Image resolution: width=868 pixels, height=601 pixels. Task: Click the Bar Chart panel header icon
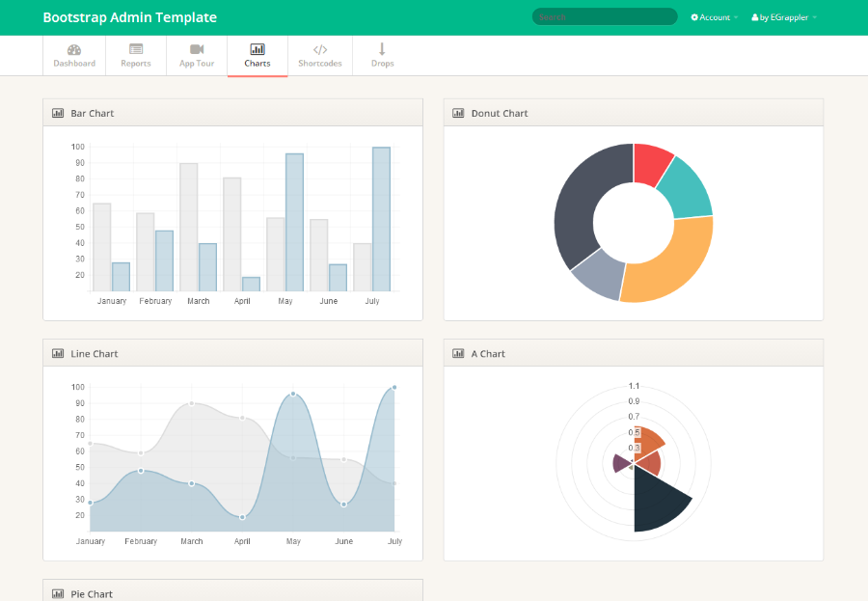point(58,113)
